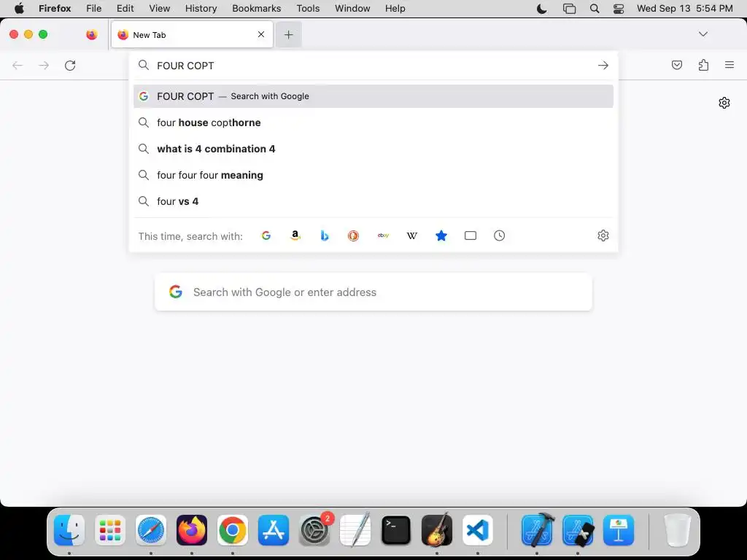747x560 pixels.
Task: Open the Firefox hamburger application menu
Action: pyautogui.click(x=729, y=65)
